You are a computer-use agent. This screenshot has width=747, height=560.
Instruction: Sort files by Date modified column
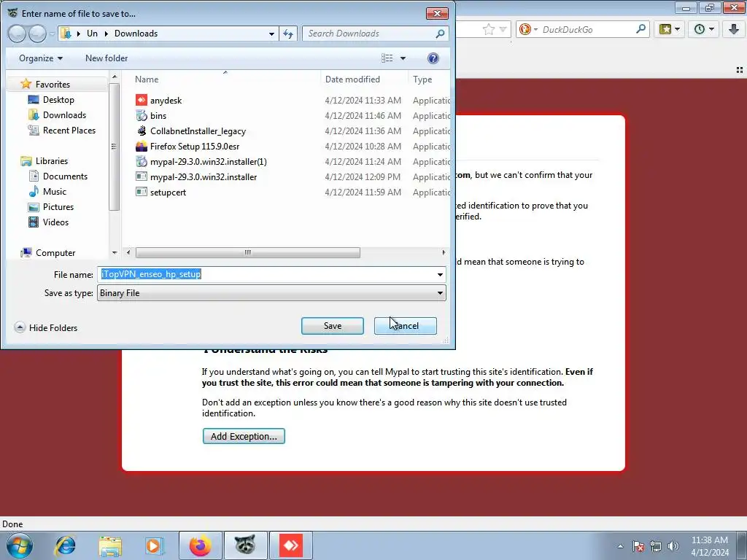pyautogui.click(x=352, y=79)
